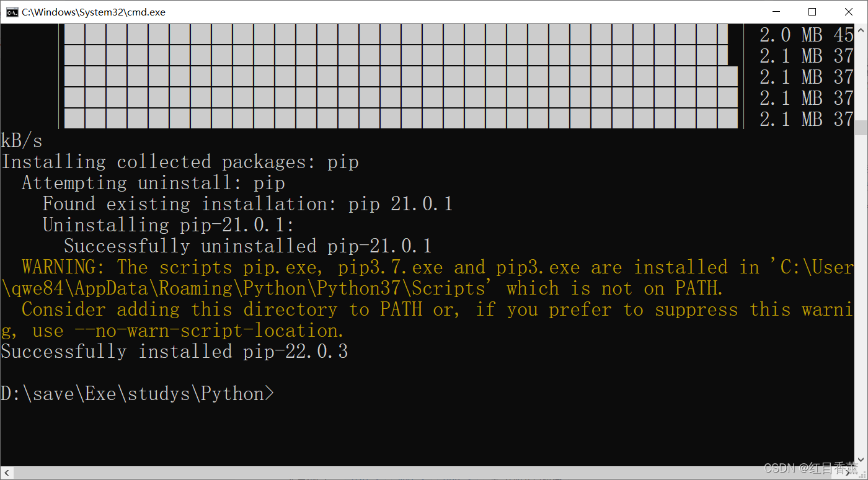868x480 pixels.
Task: Click the command prompt line D:\save\Exe\studys\Python>
Action: click(136, 393)
